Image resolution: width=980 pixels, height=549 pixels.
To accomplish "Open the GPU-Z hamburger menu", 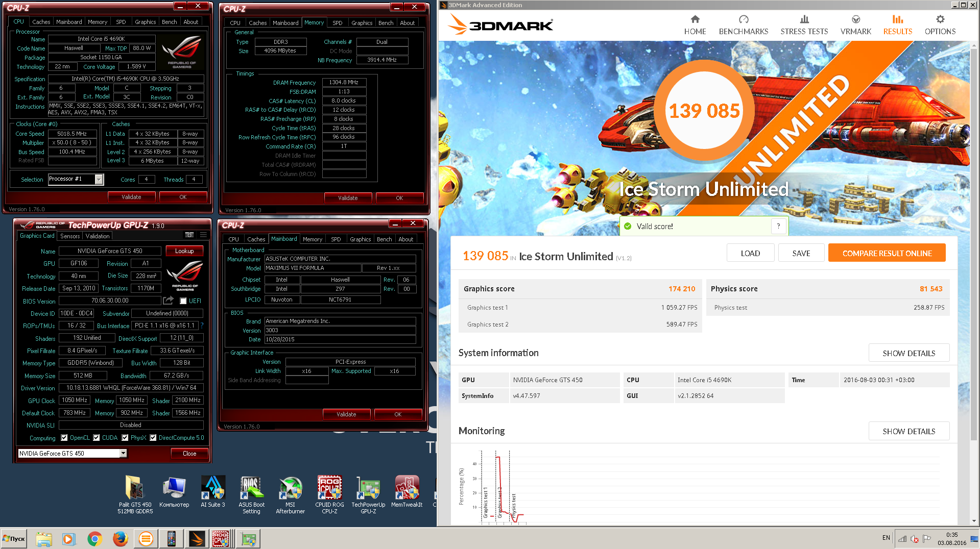I will pos(203,235).
